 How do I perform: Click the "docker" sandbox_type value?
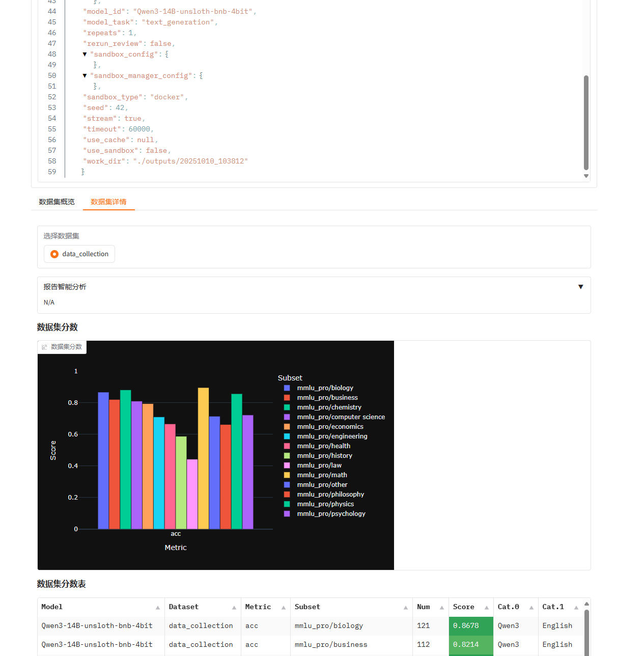167,97
